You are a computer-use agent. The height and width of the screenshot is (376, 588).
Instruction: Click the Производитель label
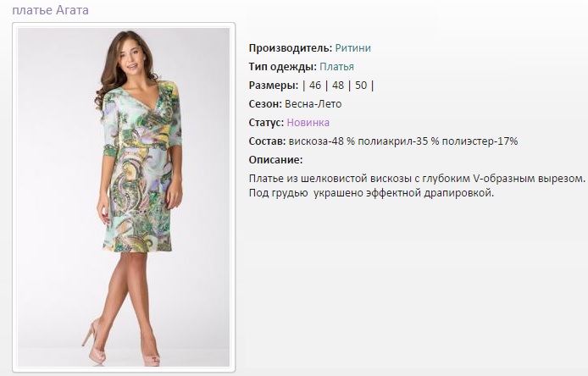pos(291,48)
